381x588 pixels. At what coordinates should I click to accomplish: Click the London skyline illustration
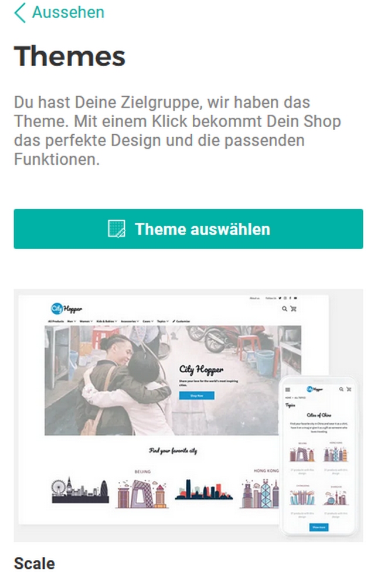(80, 490)
